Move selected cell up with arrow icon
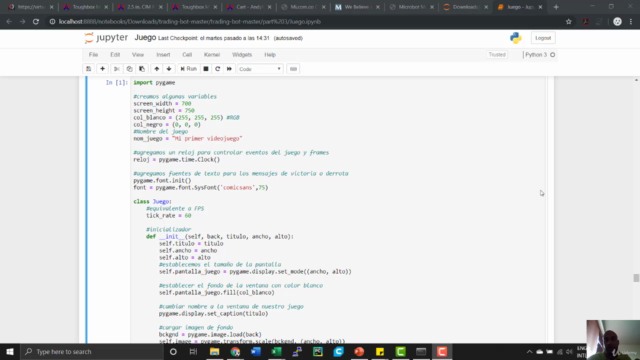 tap(157, 69)
